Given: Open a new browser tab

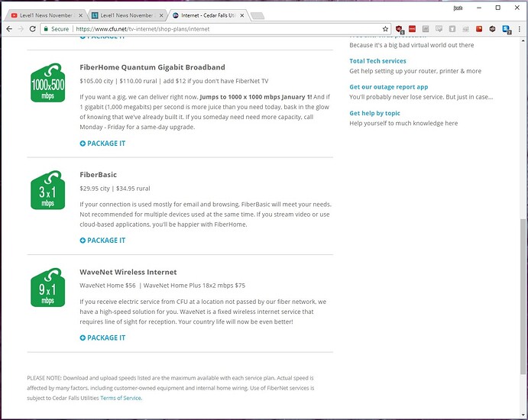Looking at the screenshot, I should pyautogui.click(x=258, y=16).
